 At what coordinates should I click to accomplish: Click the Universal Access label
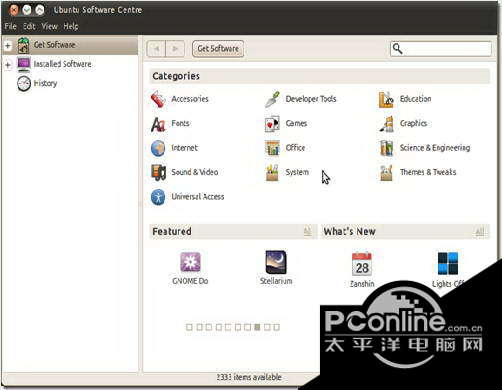[x=198, y=197]
